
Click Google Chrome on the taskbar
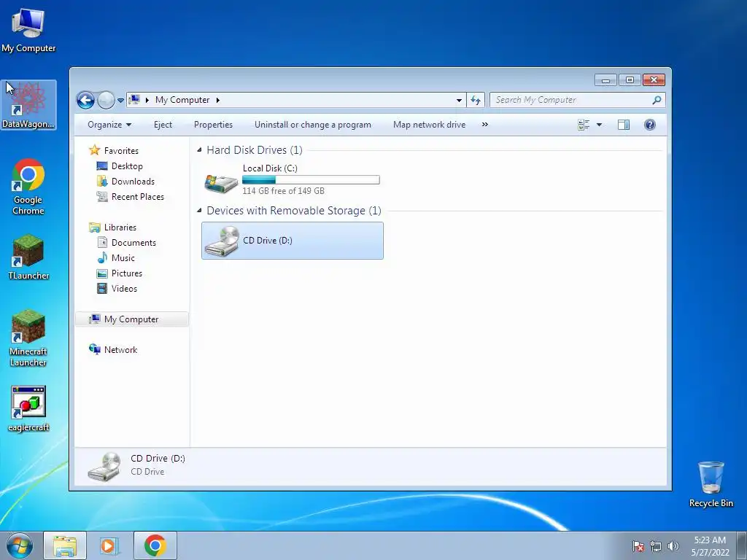click(x=155, y=545)
